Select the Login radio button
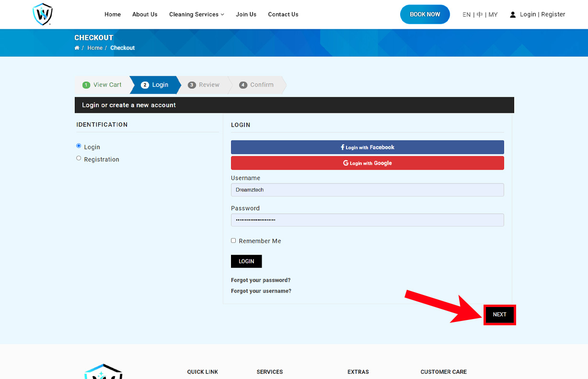 point(79,146)
